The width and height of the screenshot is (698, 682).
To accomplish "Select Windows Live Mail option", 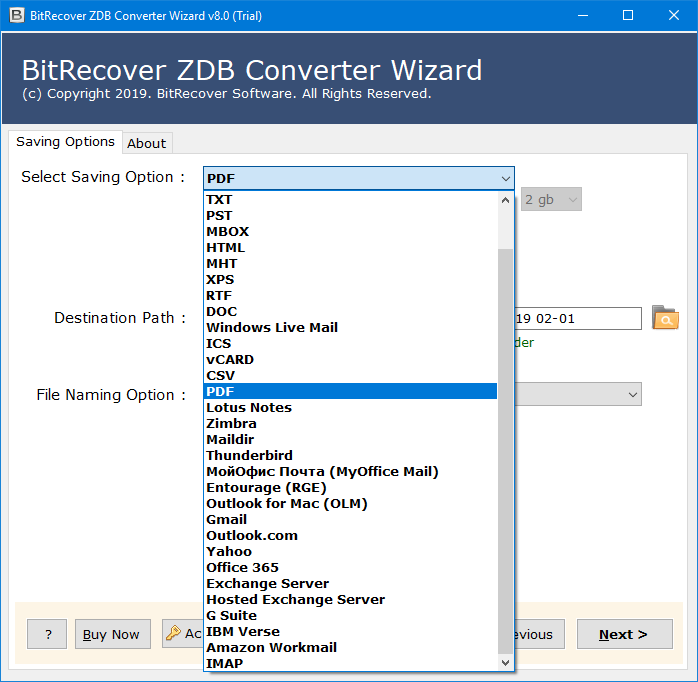I will click(x=350, y=328).
